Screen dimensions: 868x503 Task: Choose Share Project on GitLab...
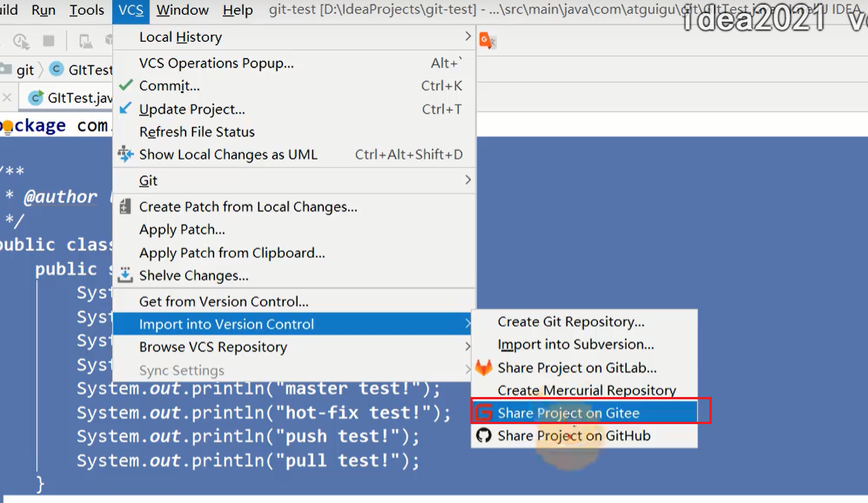pos(584,368)
